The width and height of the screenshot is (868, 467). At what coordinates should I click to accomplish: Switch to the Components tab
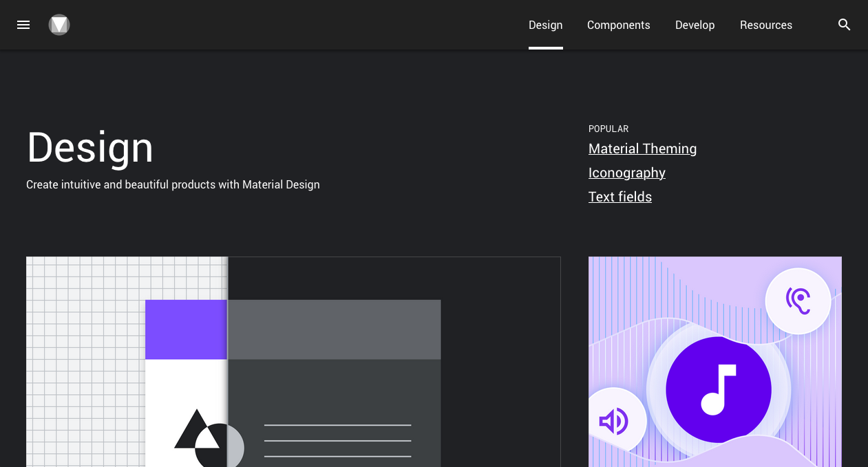tap(619, 25)
